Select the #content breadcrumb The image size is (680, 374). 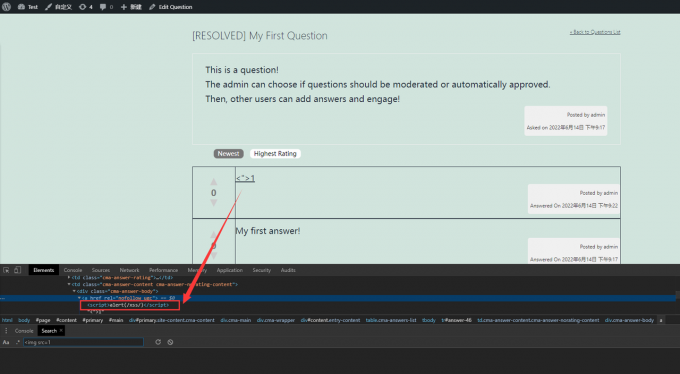pyautogui.click(x=66, y=320)
